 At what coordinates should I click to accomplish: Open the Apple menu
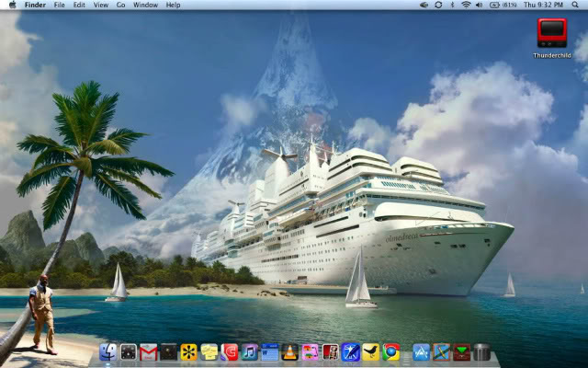[x=12, y=5]
